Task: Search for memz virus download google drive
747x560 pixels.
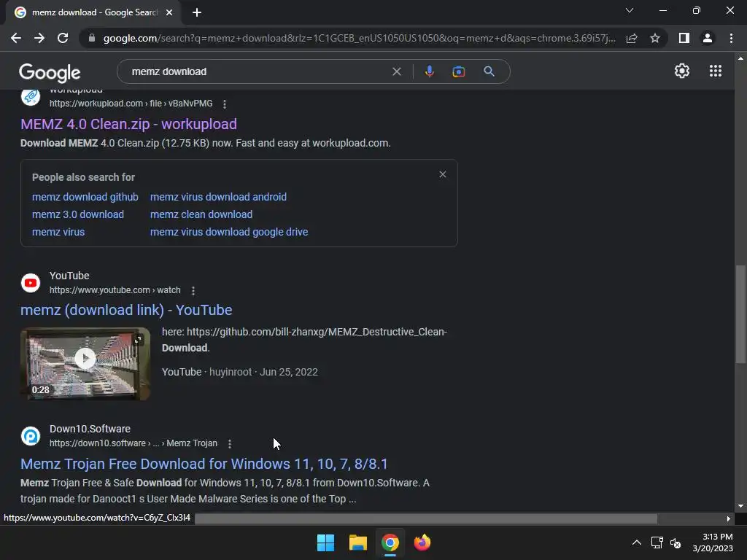Action: 229,232
